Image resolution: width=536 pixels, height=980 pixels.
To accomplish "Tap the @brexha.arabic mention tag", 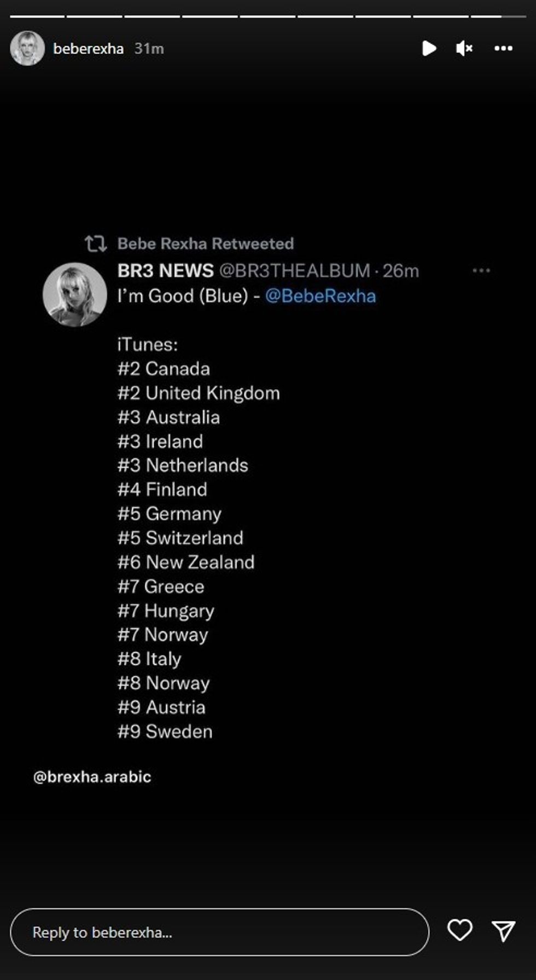I will [92, 777].
